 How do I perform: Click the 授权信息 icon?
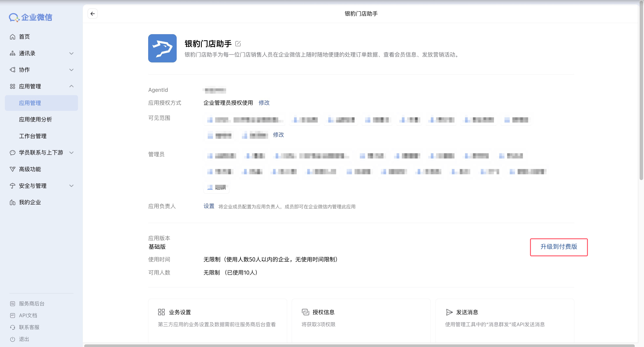click(x=305, y=312)
